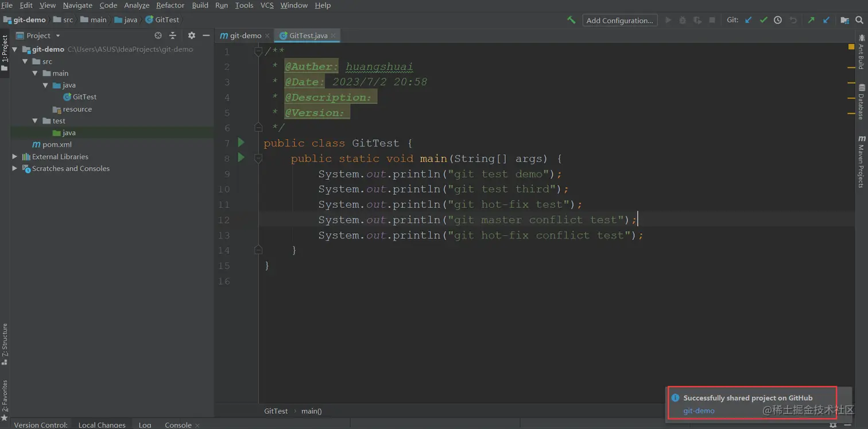Click the blue arrow beside the green arrow
The image size is (868, 429).
click(826, 20)
